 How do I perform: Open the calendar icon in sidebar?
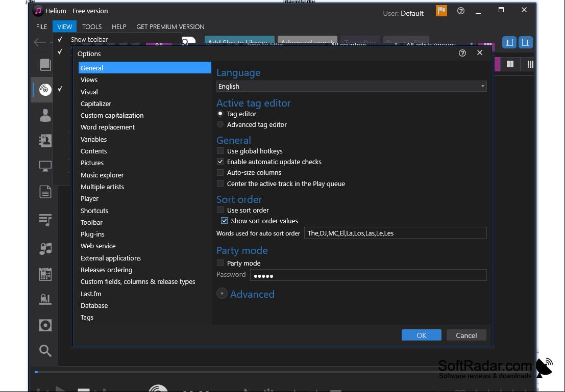[x=45, y=274]
